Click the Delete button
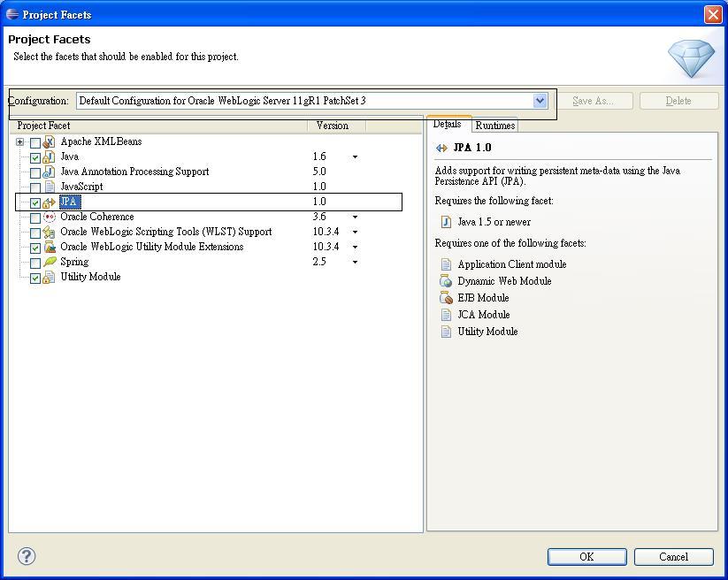 tap(678, 101)
